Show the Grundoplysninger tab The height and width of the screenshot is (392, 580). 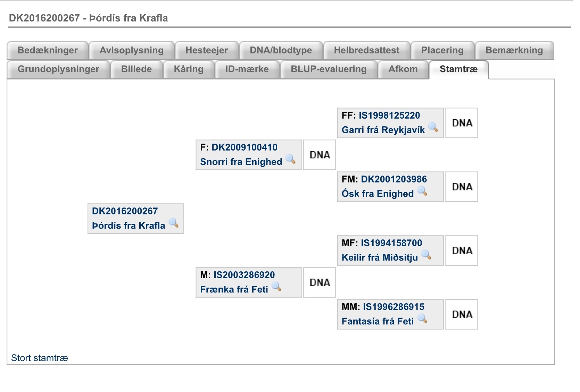pos(58,69)
